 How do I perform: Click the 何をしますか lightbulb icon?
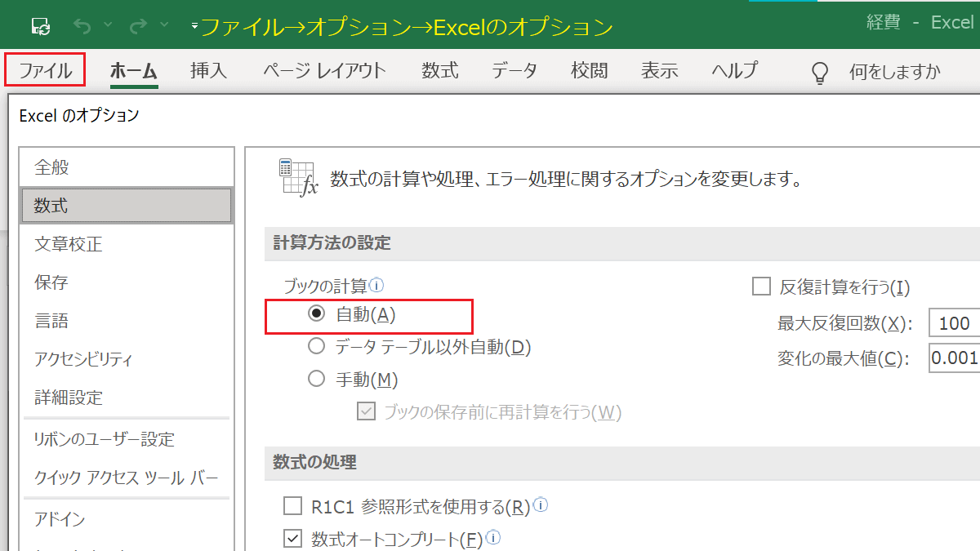coord(819,72)
